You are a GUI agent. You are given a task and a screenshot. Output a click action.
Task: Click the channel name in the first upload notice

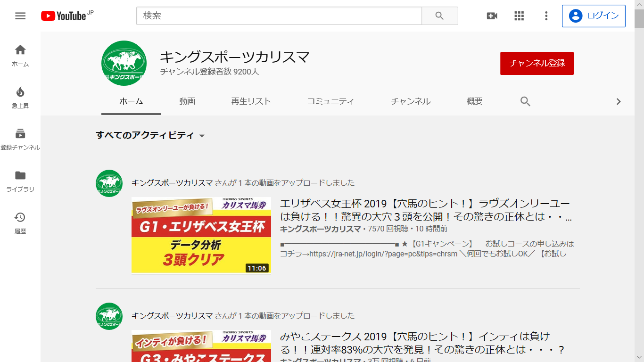[x=173, y=183]
